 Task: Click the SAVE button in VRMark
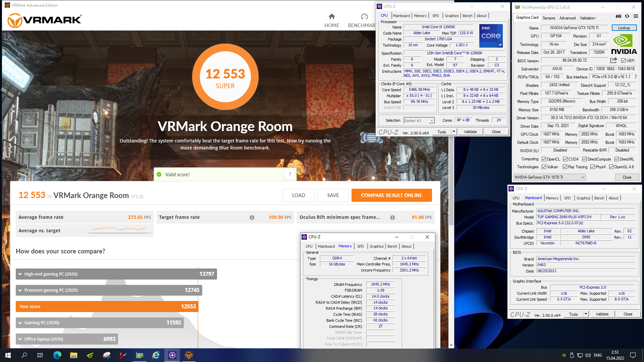(333, 195)
